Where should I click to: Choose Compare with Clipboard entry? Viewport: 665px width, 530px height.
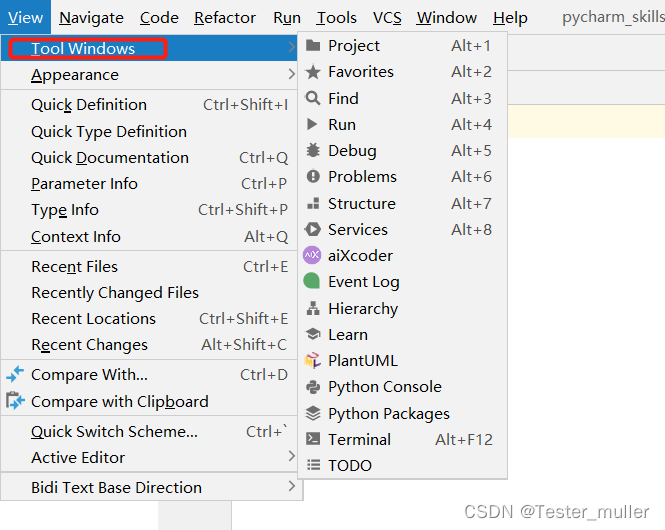pyautogui.click(x=149, y=402)
